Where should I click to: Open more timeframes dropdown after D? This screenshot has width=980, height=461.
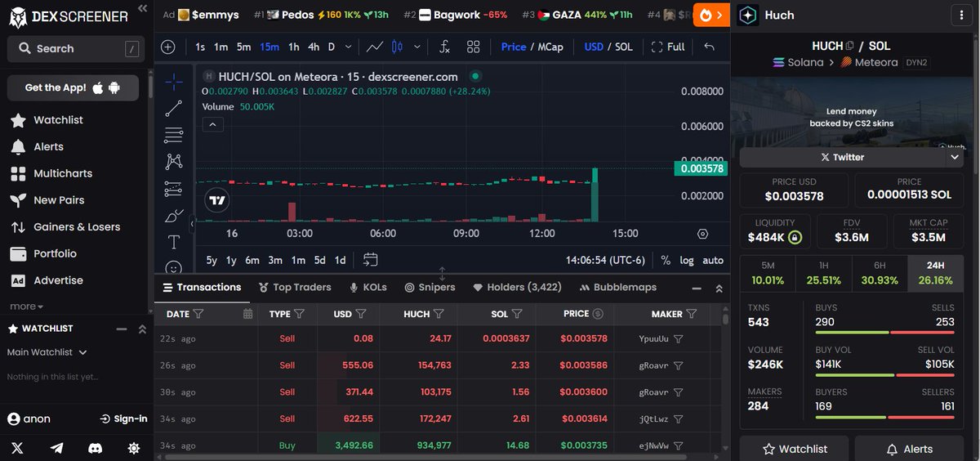(x=350, y=47)
